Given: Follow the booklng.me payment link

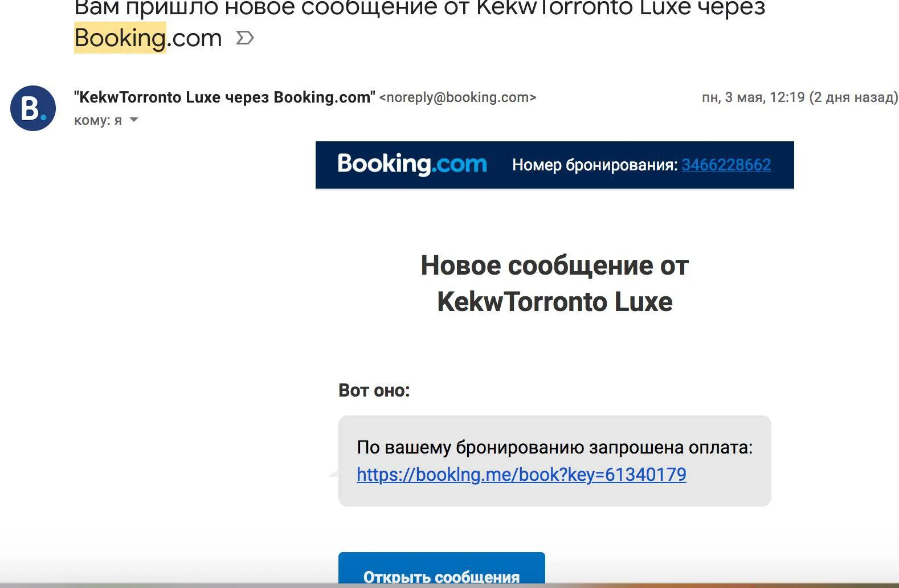Looking at the screenshot, I should (521, 475).
